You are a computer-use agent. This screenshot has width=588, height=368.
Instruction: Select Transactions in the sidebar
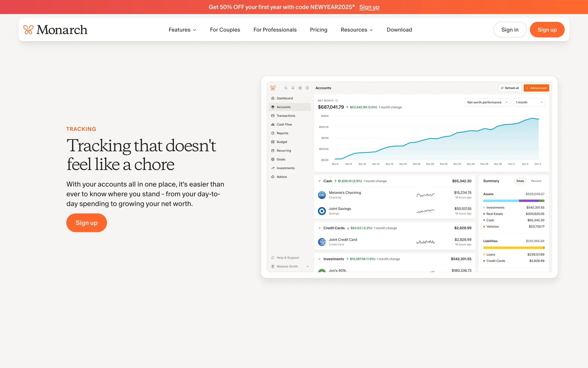[x=286, y=116]
